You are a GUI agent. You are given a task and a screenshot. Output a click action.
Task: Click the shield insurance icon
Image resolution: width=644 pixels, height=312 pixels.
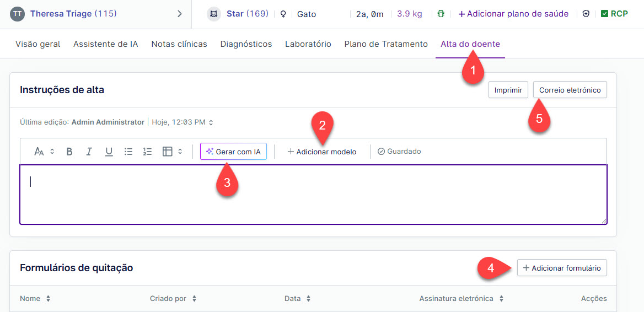tap(586, 14)
